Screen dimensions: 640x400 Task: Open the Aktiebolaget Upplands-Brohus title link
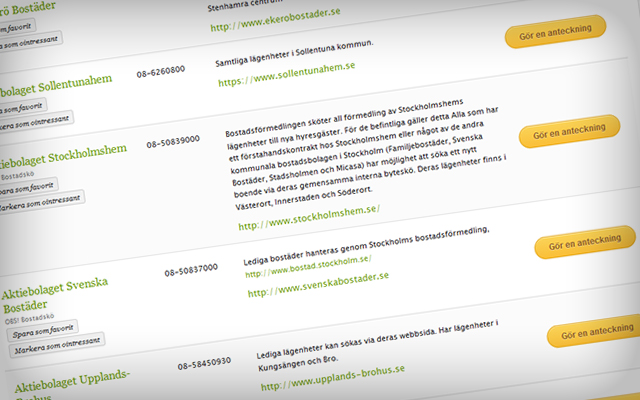[x=73, y=386]
